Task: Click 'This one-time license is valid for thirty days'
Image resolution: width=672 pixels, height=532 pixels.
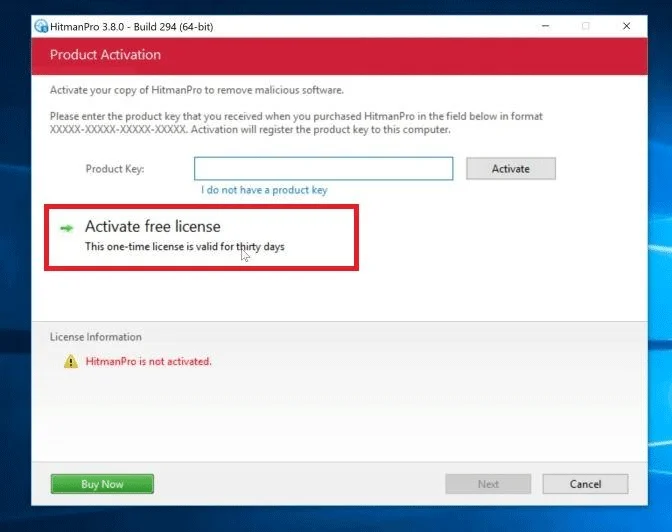Action: tap(185, 247)
